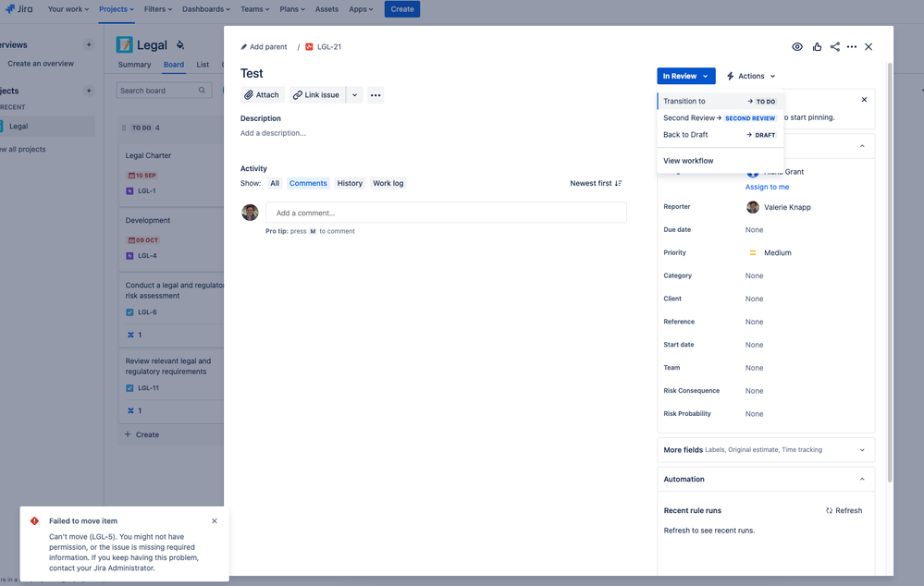Open dropdown arrow next to Link issue
Image resolution: width=924 pixels, height=586 pixels.
[x=355, y=95]
